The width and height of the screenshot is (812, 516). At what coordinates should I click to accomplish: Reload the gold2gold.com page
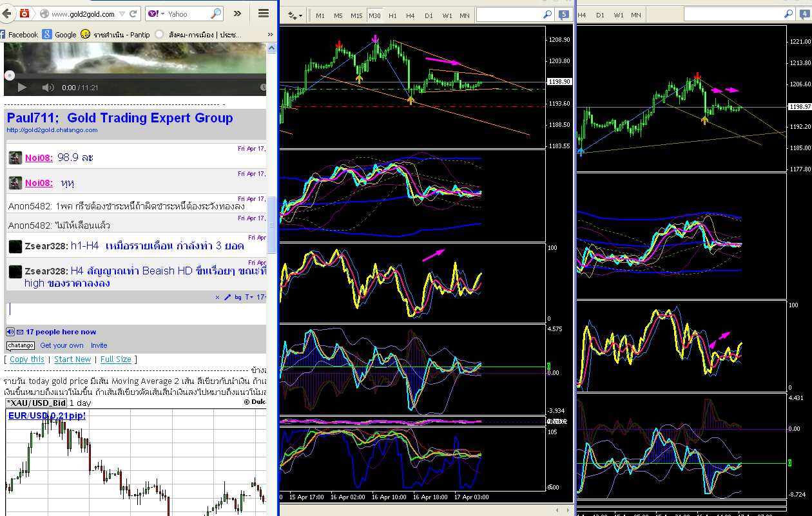pos(133,14)
